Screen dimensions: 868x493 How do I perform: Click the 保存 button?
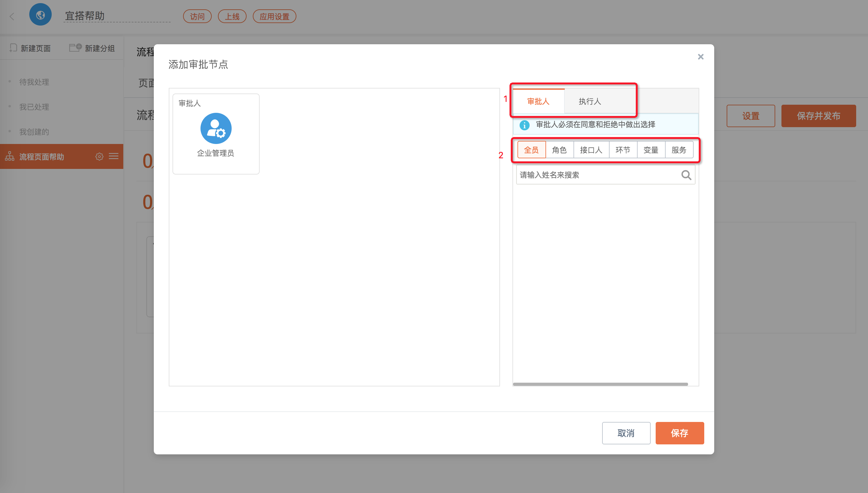(679, 433)
